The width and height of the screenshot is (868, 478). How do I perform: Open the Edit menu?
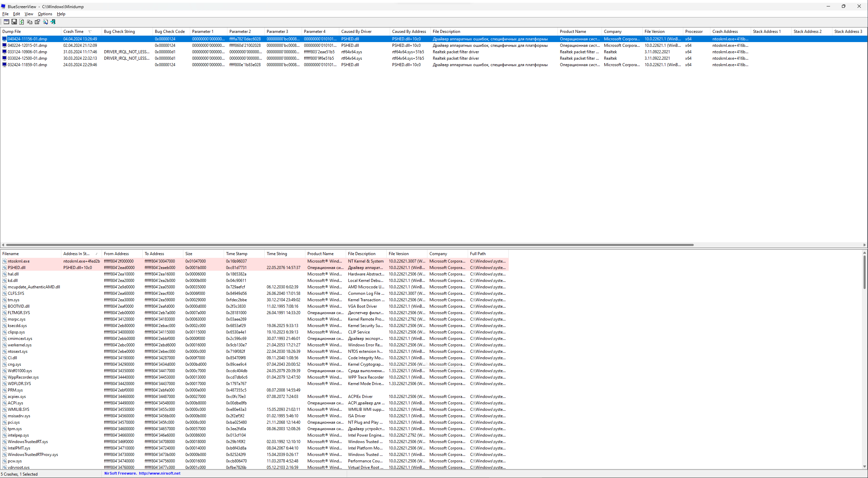point(17,14)
